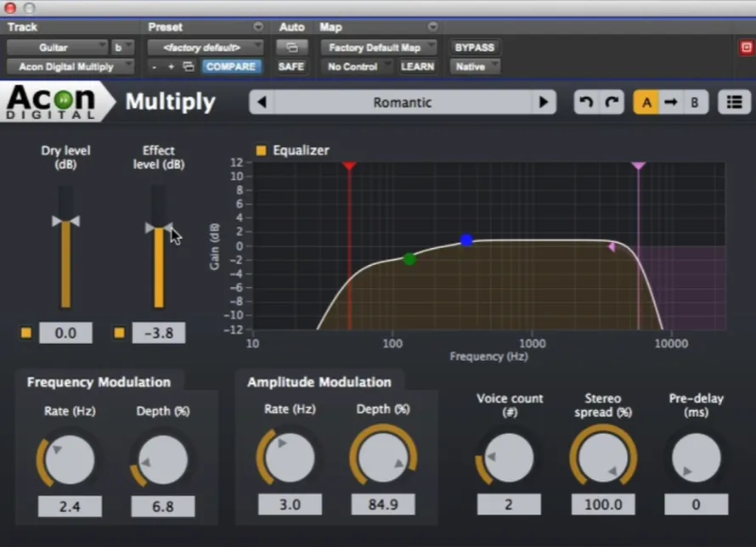Click the Frequency Modulation Rate value 2.4
This screenshot has width=756, height=547.
(70, 506)
